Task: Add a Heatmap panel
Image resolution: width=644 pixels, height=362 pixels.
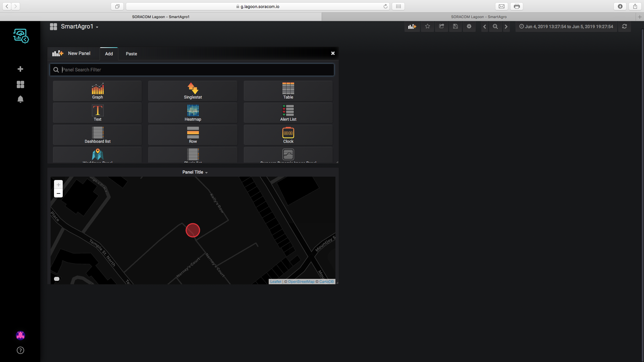Action: 193,113
